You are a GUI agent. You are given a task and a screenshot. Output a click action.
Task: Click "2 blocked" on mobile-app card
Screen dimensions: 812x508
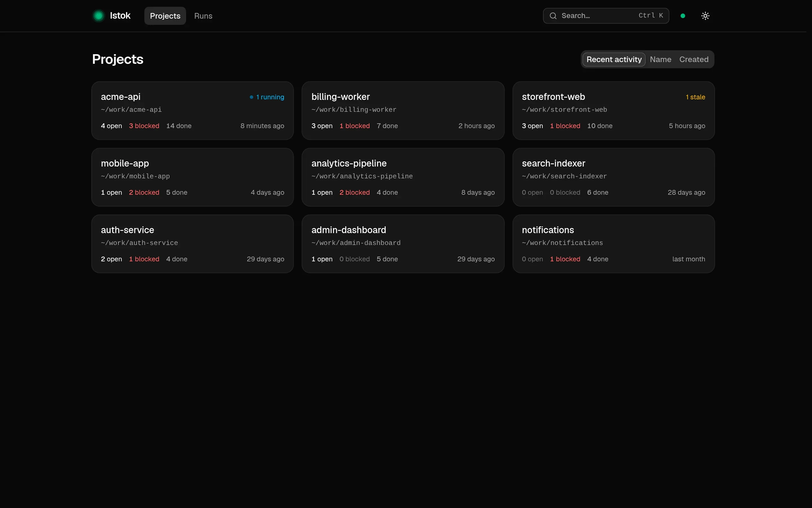tap(144, 192)
